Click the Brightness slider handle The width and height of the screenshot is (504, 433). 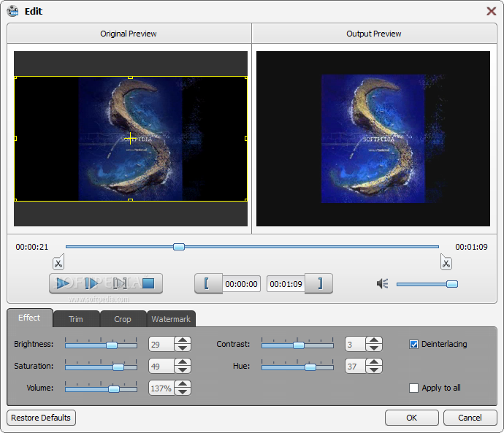112,345
